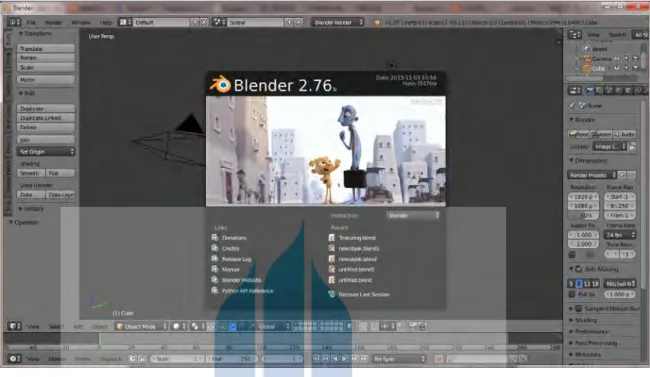Open the Python API Reference link
The image size is (650, 377).
tap(247, 291)
